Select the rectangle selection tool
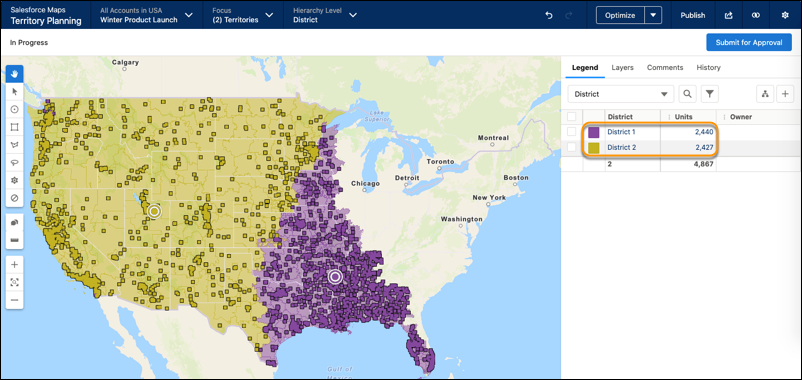802x380 pixels. coord(14,127)
